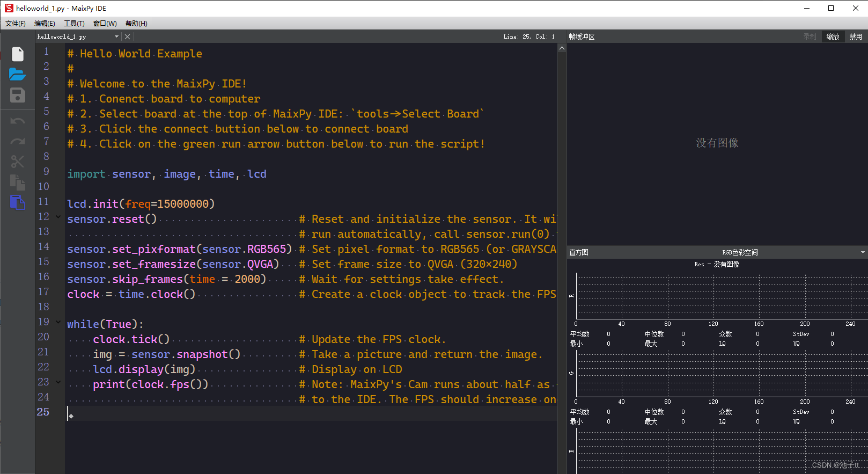This screenshot has height=474, width=868.
Task: Place cursor on the 'import sensor' line
Action: coord(167,174)
